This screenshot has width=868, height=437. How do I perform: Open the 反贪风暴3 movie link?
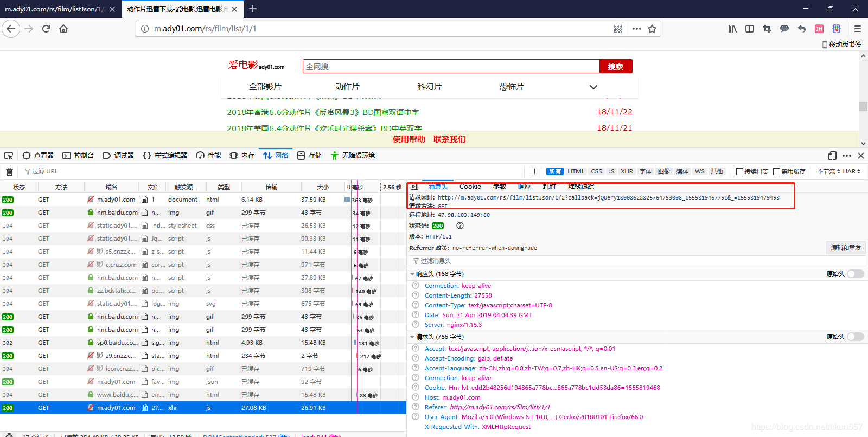(323, 112)
